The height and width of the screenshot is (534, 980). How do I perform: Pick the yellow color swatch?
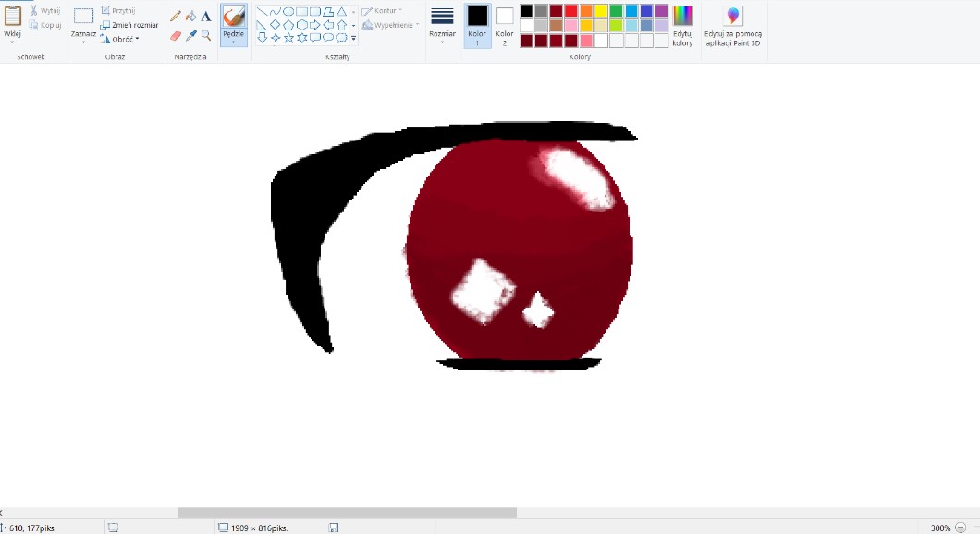point(601,10)
